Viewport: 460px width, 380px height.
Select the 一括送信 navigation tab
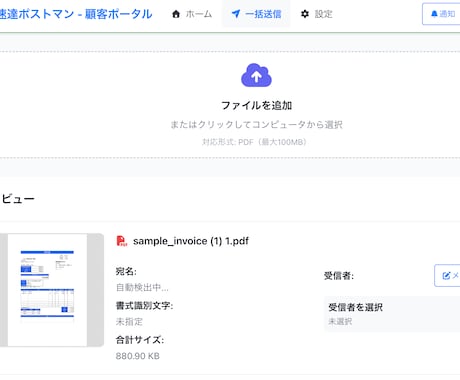pyautogui.click(x=256, y=14)
